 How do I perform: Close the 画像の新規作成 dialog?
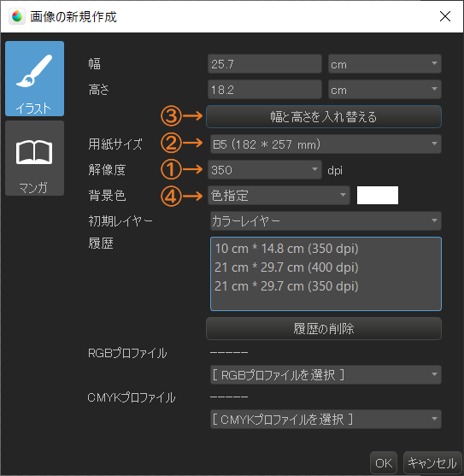[445, 16]
